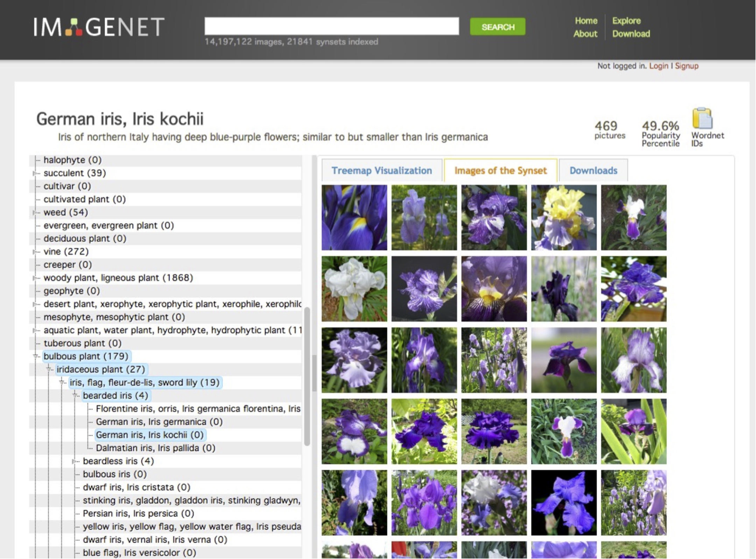
Task: Open the Explore navigation link
Action: coord(626,21)
